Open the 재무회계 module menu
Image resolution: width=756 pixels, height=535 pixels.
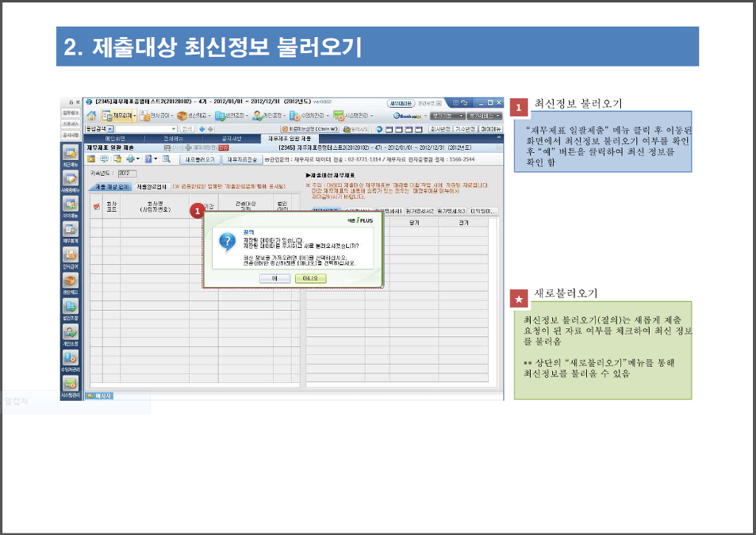(119, 116)
